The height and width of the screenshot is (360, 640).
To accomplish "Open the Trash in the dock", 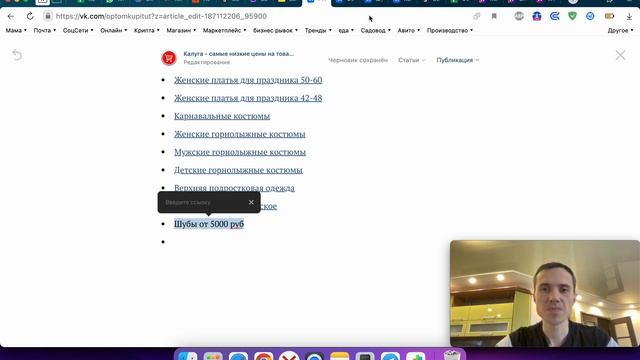I will click(452, 356).
